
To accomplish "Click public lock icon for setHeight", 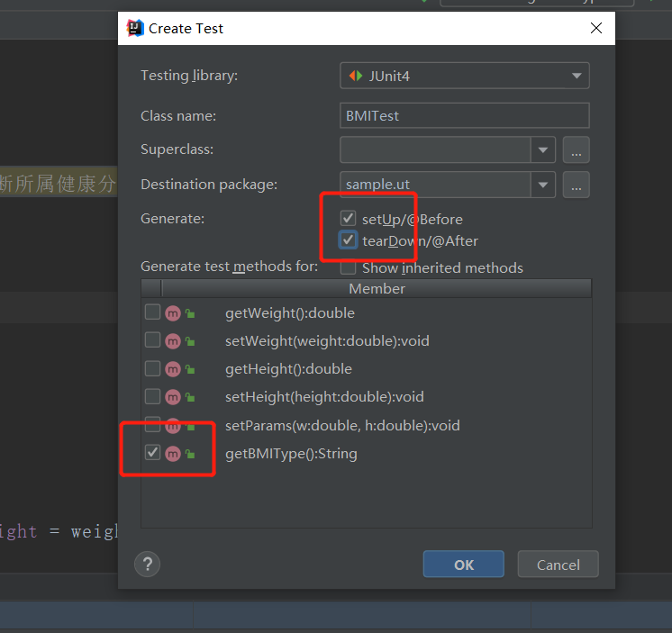I will tap(190, 398).
